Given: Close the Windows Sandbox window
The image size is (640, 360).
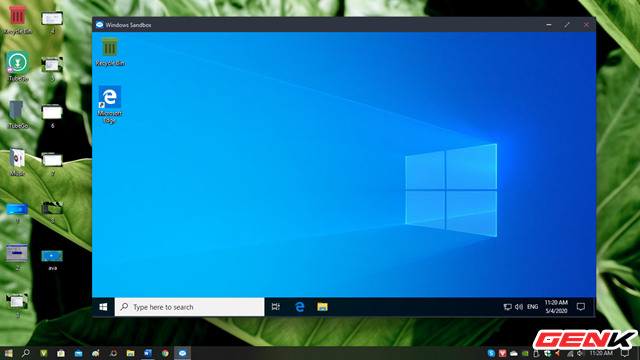Looking at the screenshot, I should (586, 25).
